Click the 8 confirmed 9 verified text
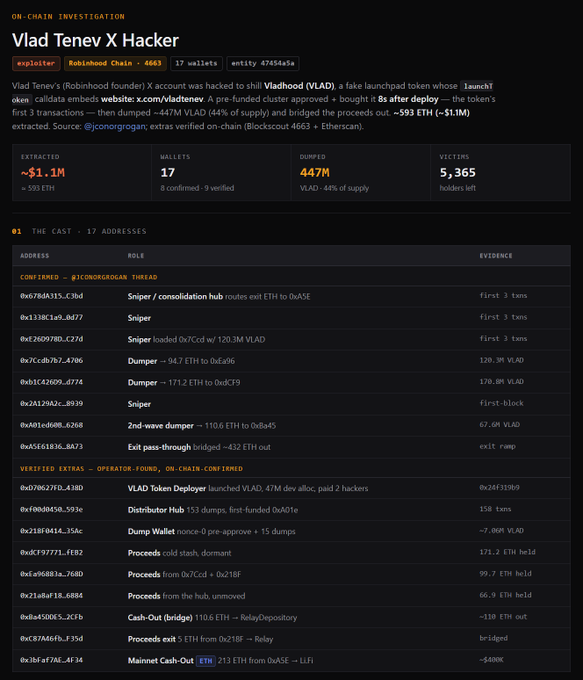 [197, 188]
